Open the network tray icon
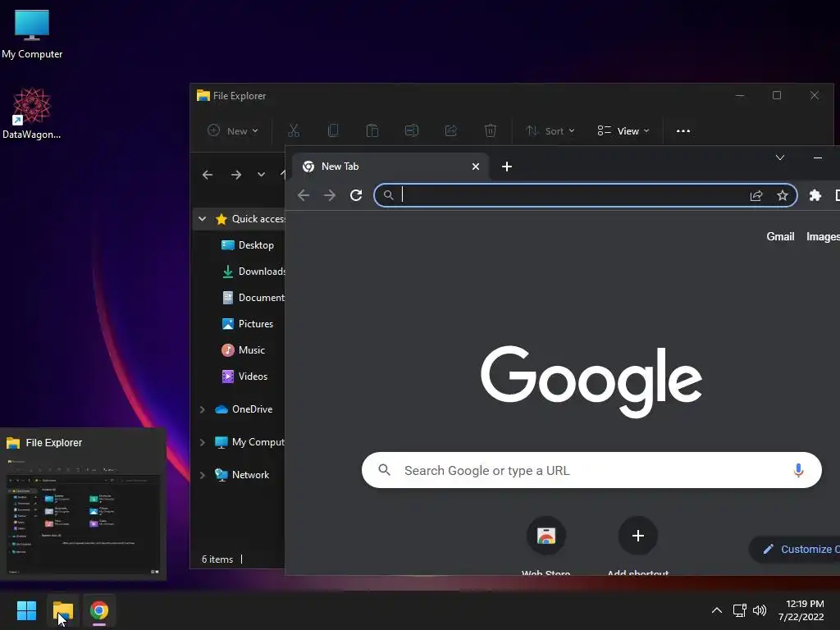 740,610
